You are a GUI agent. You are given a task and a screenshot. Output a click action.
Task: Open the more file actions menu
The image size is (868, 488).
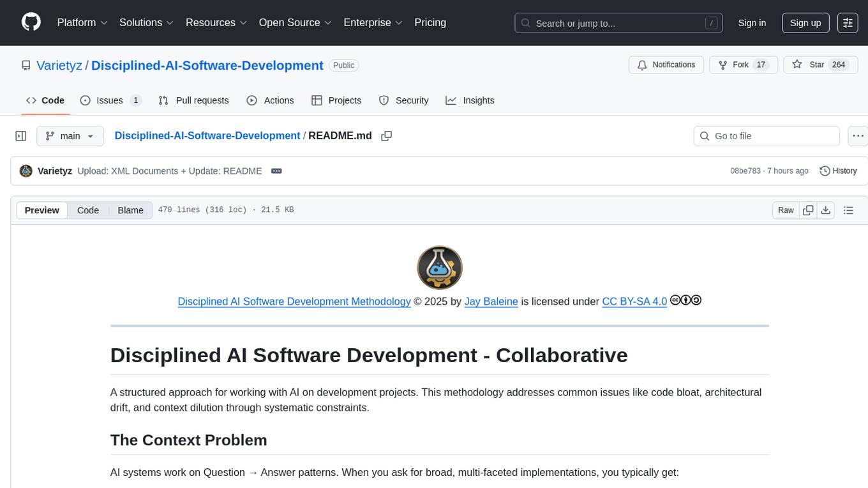(x=858, y=136)
